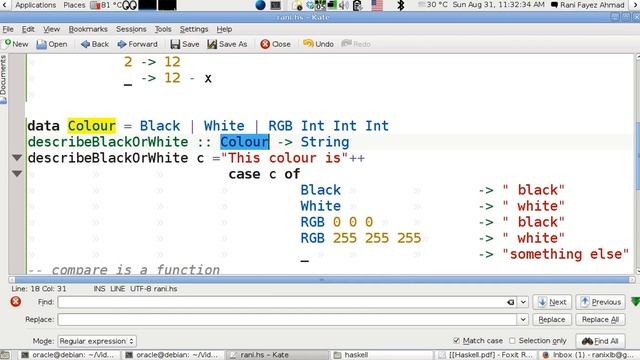This screenshot has height=360, width=640.
Task: Click the US flag keyboard layout icon
Action: tap(377, 5)
